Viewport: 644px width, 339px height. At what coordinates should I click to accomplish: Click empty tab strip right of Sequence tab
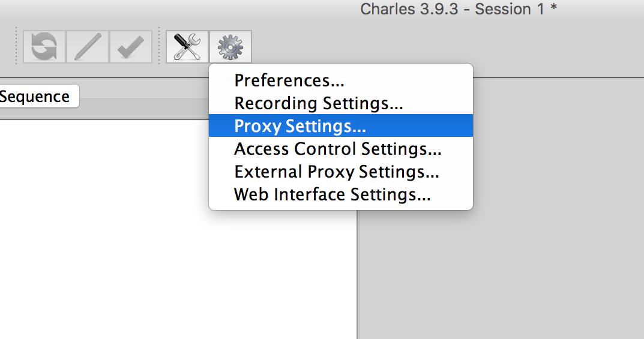[x=144, y=97]
